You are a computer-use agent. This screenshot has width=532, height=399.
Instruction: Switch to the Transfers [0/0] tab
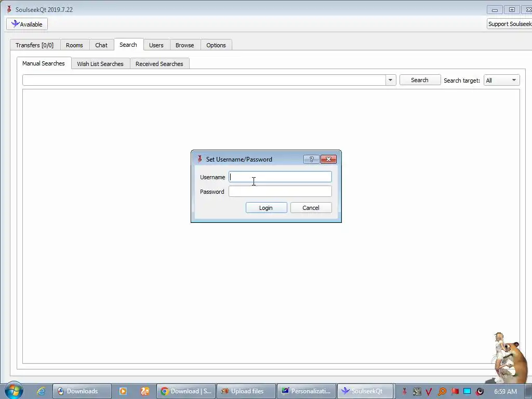pos(35,45)
